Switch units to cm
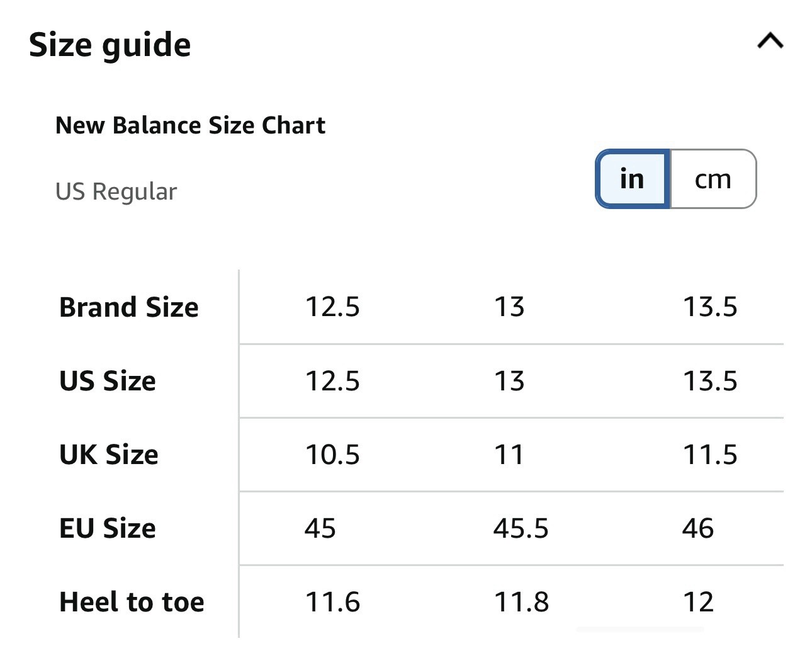This screenshot has width=812, height=658. [713, 179]
